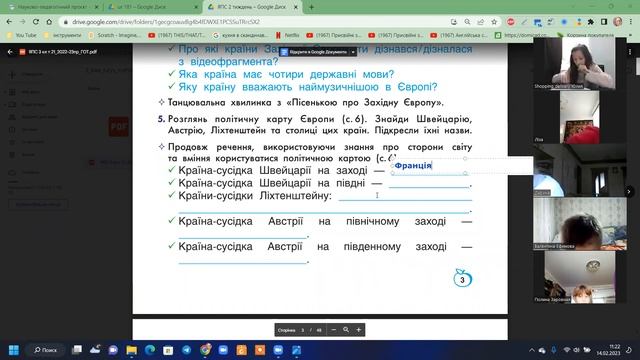Close the first browser tab
Image resolution: width=640 pixels, height=360 pixels.
click(97, 7)
